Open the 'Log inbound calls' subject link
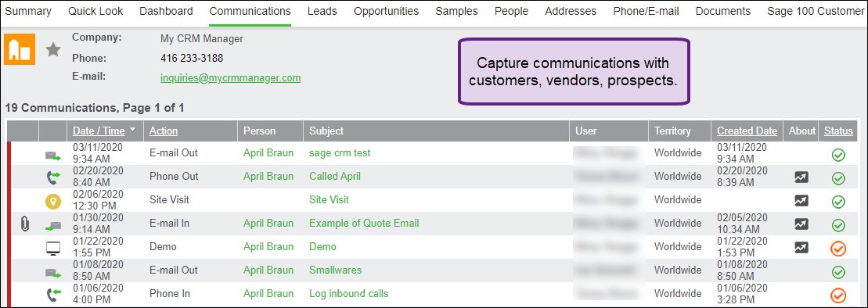The image size is (868, 308). [x=349, y=294]
